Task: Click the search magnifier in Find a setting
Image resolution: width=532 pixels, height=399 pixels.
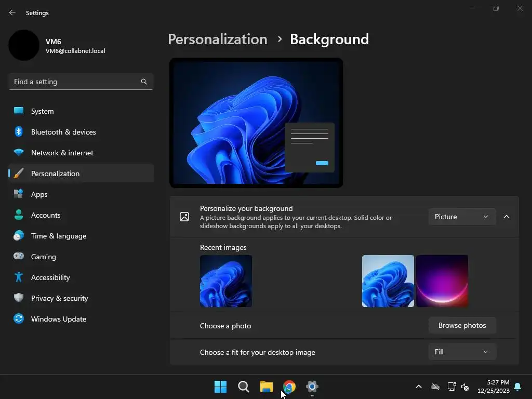Action: (144, 82)
